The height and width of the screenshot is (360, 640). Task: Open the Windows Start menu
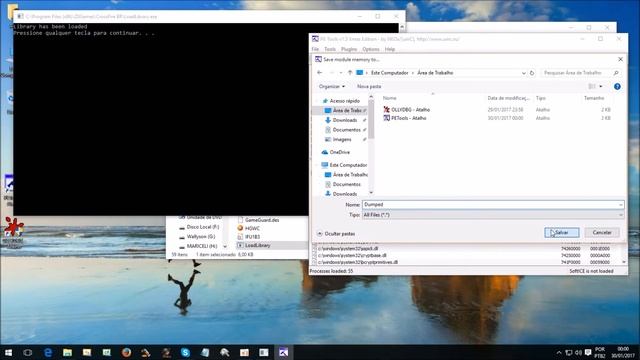pyautogui.click(x=8, y=352)
